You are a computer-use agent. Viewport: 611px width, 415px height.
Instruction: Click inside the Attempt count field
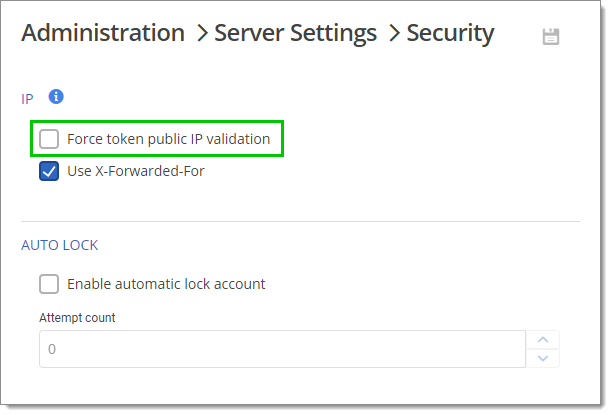(x=283, y=349)
